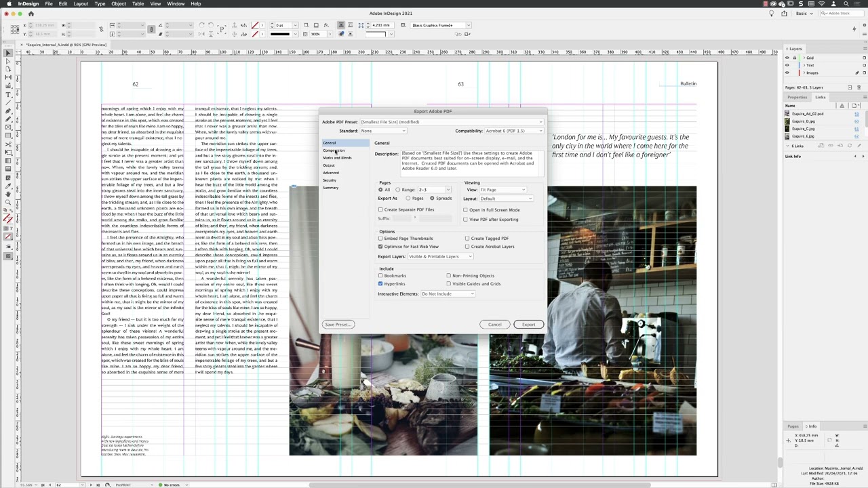The image size is (868, 488).
Task: Uncheck Optimise for Fast Web View
Action: (x=380, y=247)
